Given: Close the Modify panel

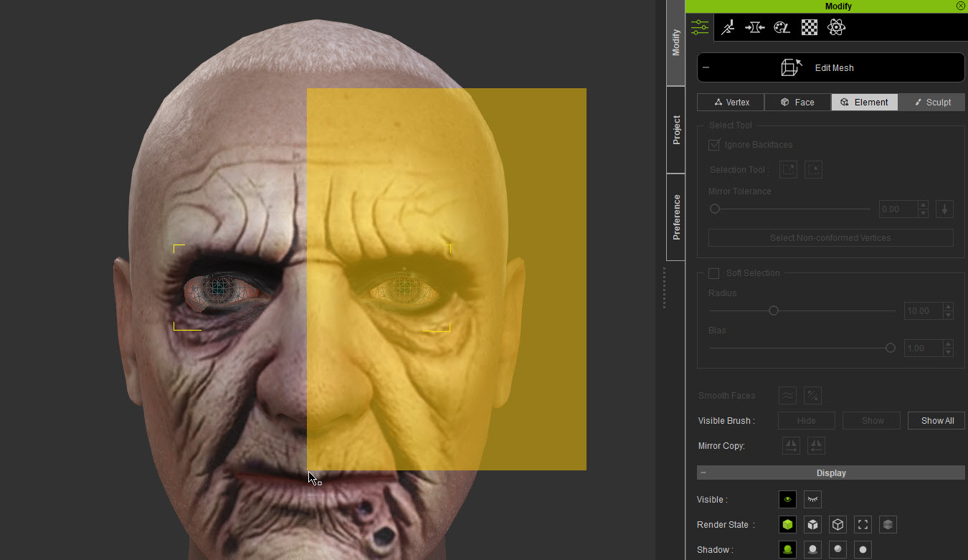Looking at the screenshot, I should coord(960,6).
